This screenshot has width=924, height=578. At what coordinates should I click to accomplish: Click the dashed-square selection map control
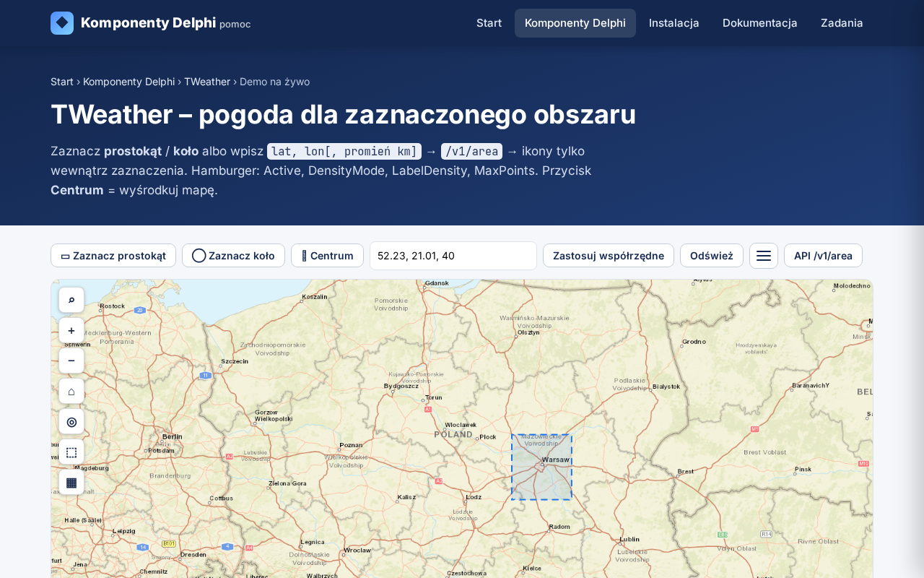(x=71, y=452)
